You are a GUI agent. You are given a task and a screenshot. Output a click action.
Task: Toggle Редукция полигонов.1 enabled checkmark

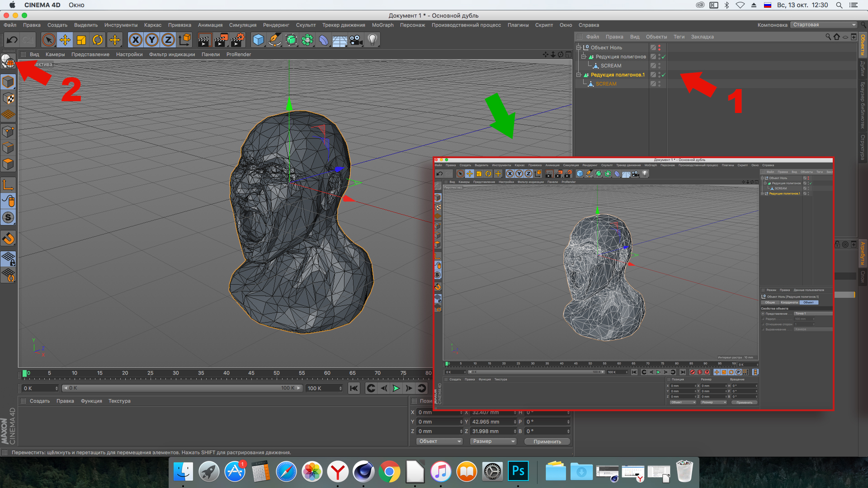pos(664,75)
